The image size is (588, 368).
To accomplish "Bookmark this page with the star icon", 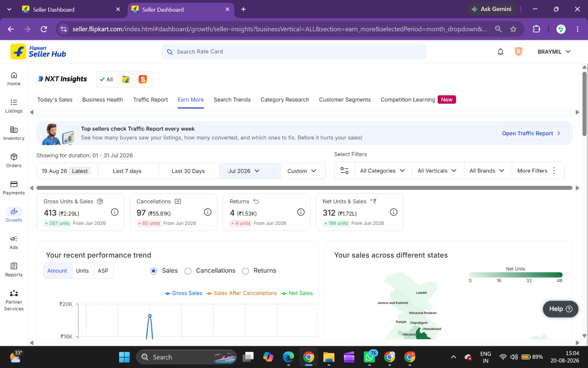I will point(513,29).
